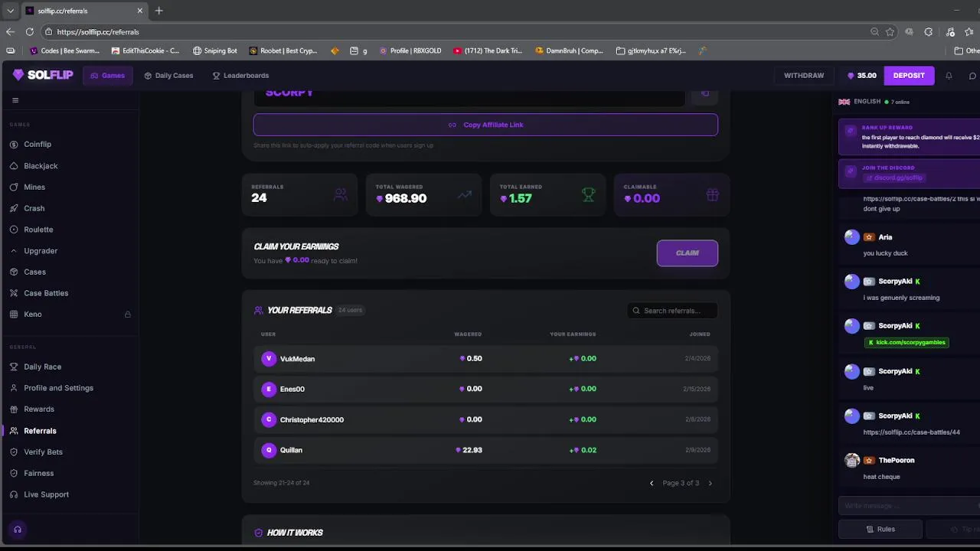Close the solflip.cc/referrals tab
Viewport: 980px width, 551px height.
coord(140,11)
